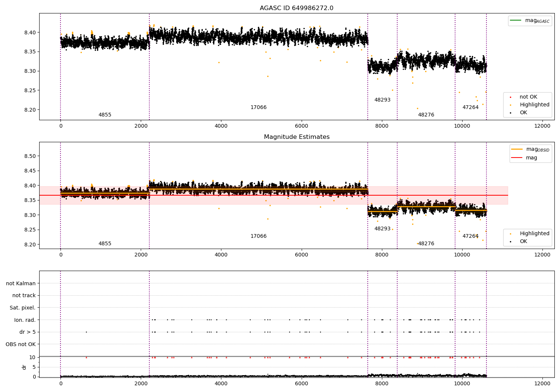This screenshot has height=392, width=560.
Task: Click OBSID label 47264 in top plot
Action: (470, 108)
